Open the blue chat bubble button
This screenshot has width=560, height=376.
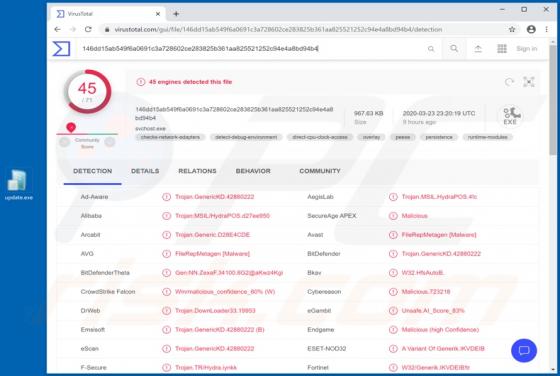524,350
